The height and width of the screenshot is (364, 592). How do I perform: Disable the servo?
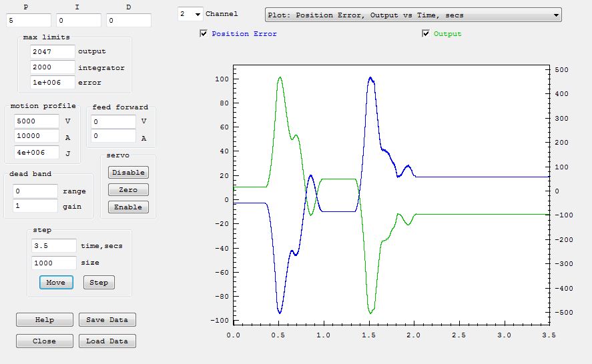[128, 173]
